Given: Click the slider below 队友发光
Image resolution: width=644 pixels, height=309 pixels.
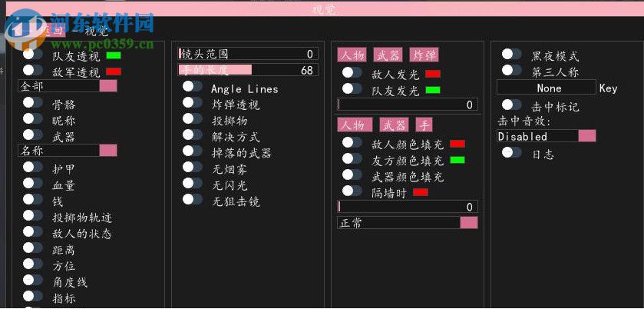Looking at the screenshot, I should tap(408, 105).
